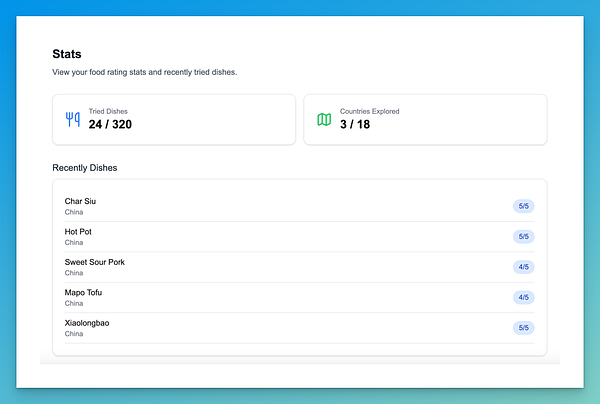Select the 3 / 18 countries value
This screenshot has width=600, height=404.
[355, 124]
